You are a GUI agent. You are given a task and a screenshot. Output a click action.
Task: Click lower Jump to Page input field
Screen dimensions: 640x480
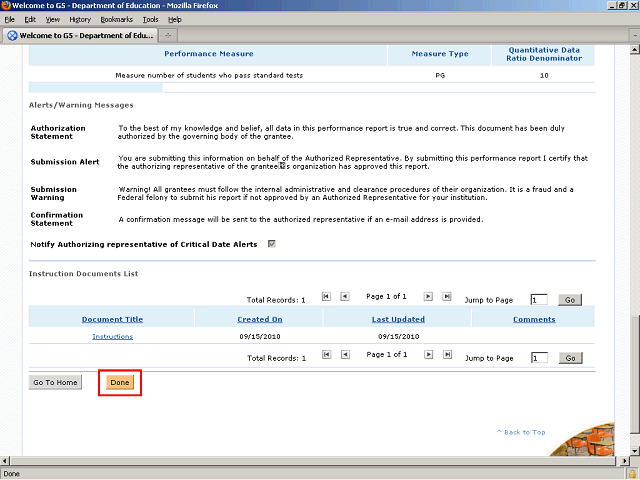[x=539, y=358]
